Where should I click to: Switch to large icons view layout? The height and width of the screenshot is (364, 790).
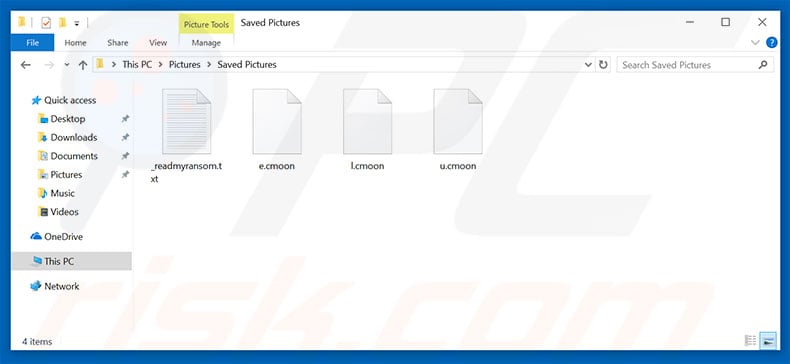(767, 341)
